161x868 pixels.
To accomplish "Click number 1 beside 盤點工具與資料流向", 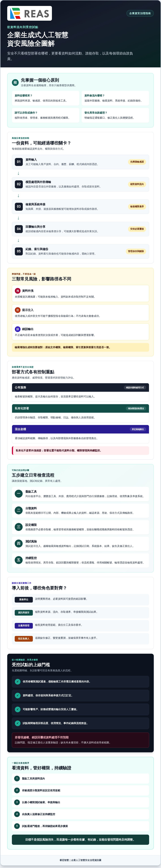I will (x=17, y=778).
